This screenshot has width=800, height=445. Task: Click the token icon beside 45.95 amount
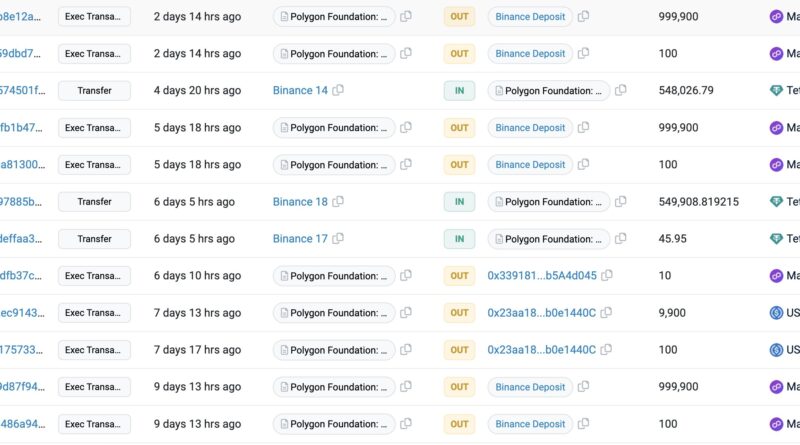[x=776, y=239]
